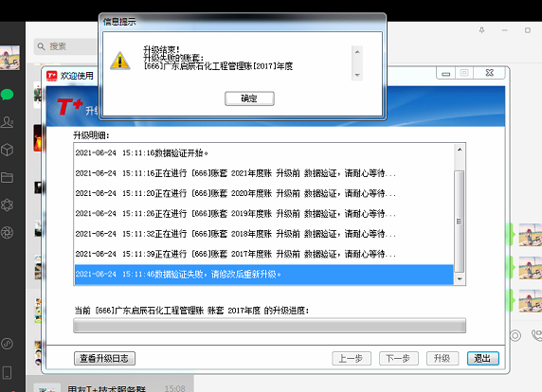
Task: Select log line for 2018年度账 verification
Action: click(264, 234)
